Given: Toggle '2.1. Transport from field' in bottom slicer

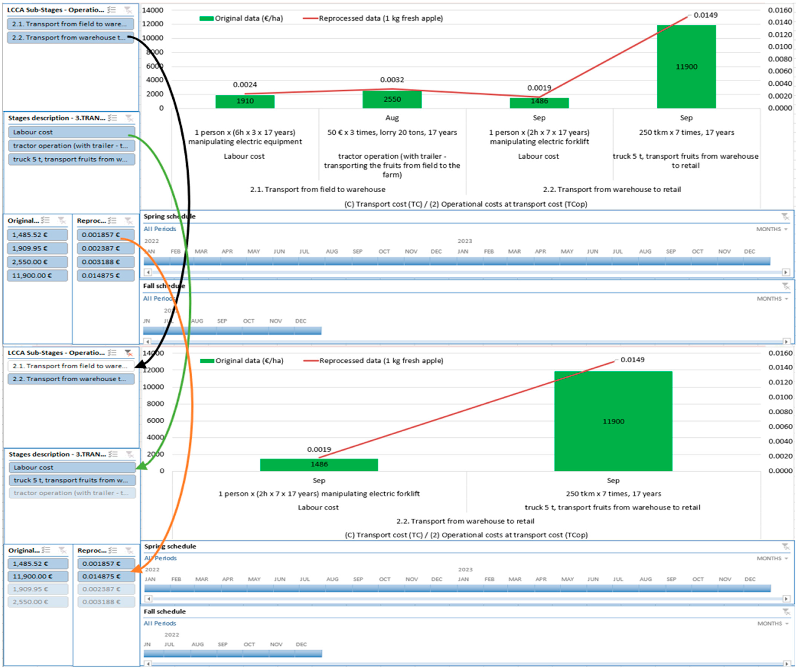Looking at the screenshot, I should pos(71,366).
